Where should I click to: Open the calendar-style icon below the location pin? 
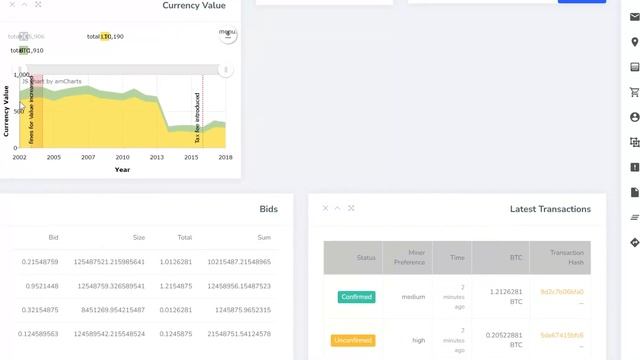tap(635, 67)
